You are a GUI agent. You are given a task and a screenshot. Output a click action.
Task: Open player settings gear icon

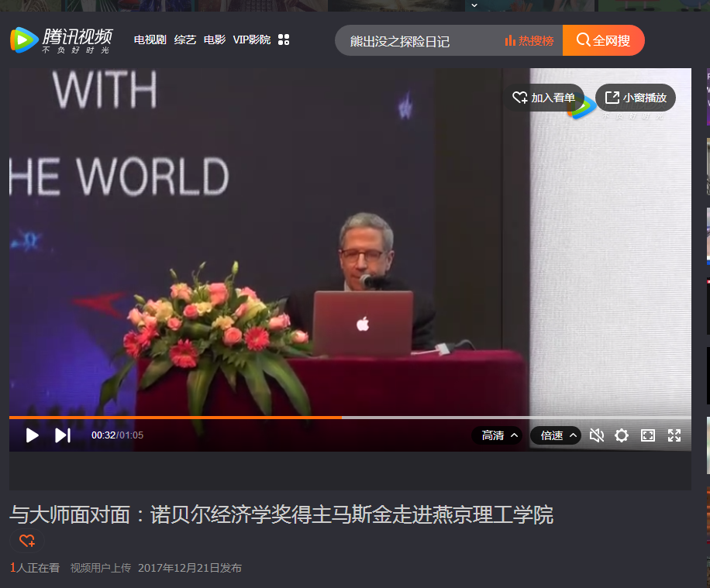(x=622, y=435)
